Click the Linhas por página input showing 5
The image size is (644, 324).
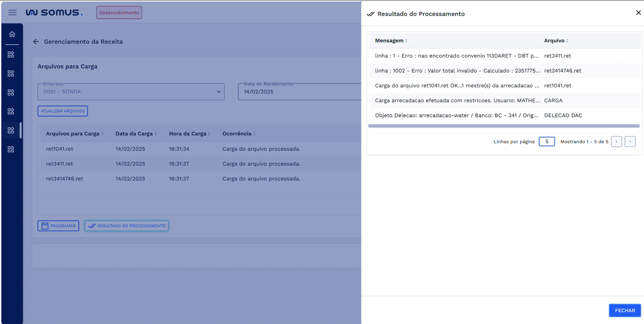coord(547,141)
